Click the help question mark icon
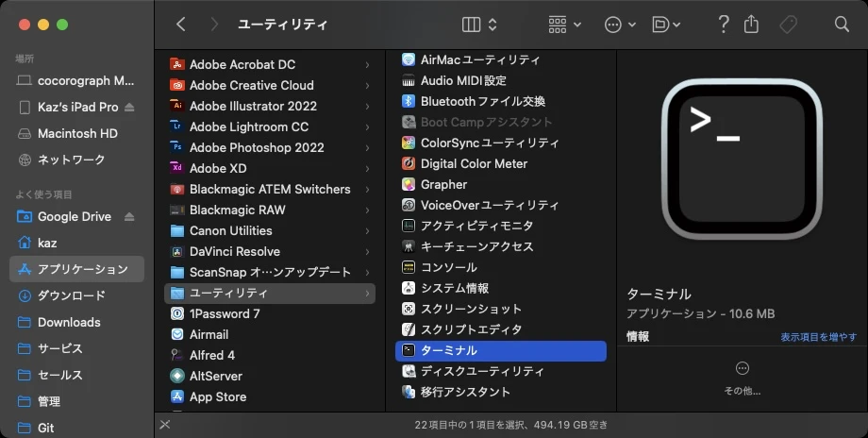 tap(723, 25)
